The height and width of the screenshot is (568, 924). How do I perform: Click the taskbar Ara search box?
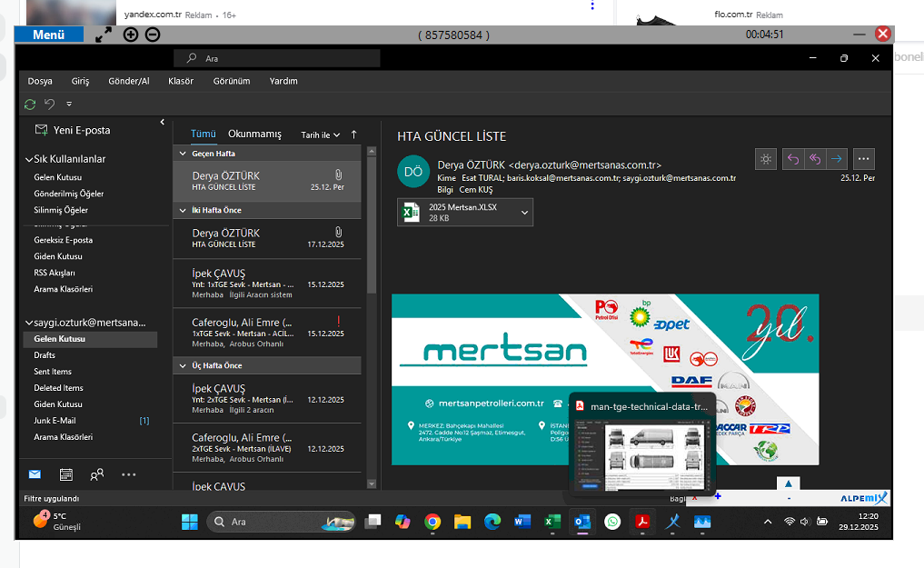282,522
